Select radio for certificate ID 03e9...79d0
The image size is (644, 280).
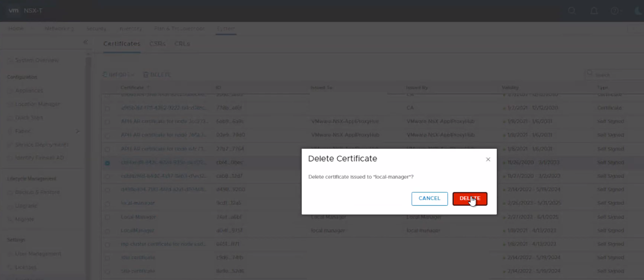107,135
